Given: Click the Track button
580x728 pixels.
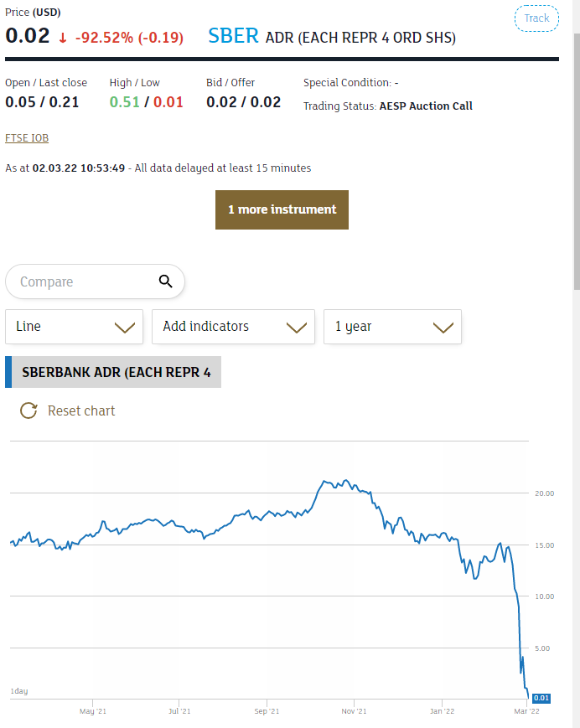Looking at the screenshot, I should click(x=536, y=18).
